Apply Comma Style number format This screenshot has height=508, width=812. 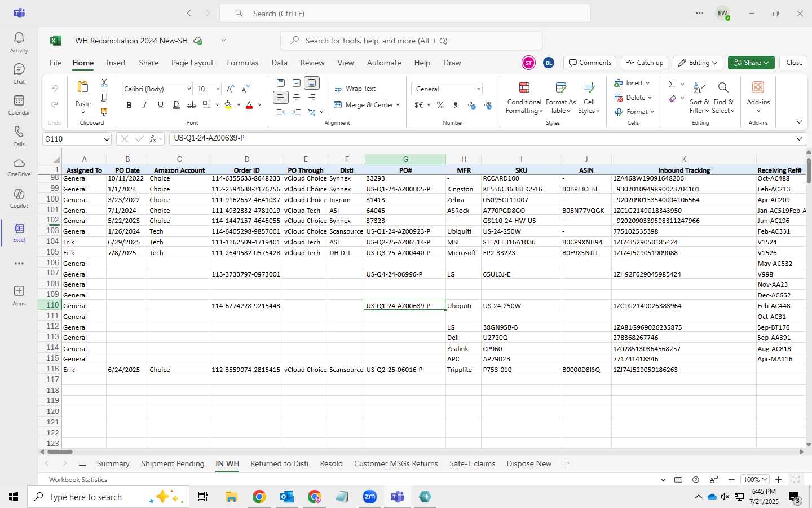(456, 105)
